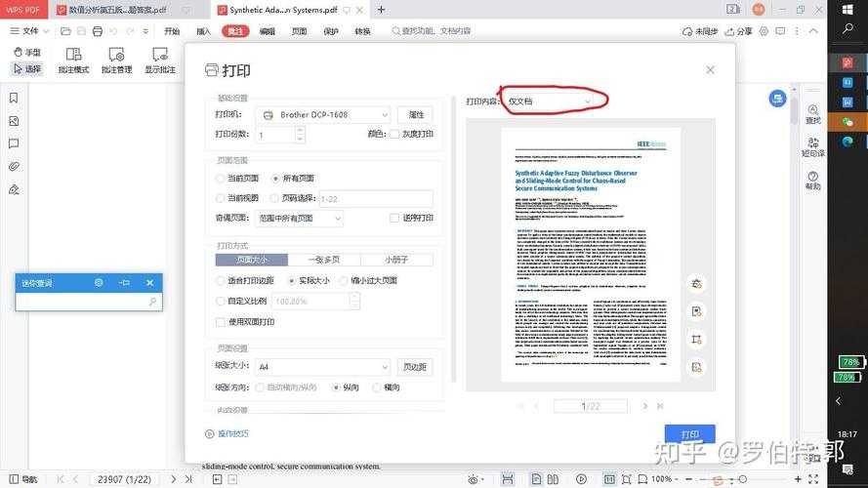Go to next preview page arrow
Screen dimensions: 868x488
(645, 406)
